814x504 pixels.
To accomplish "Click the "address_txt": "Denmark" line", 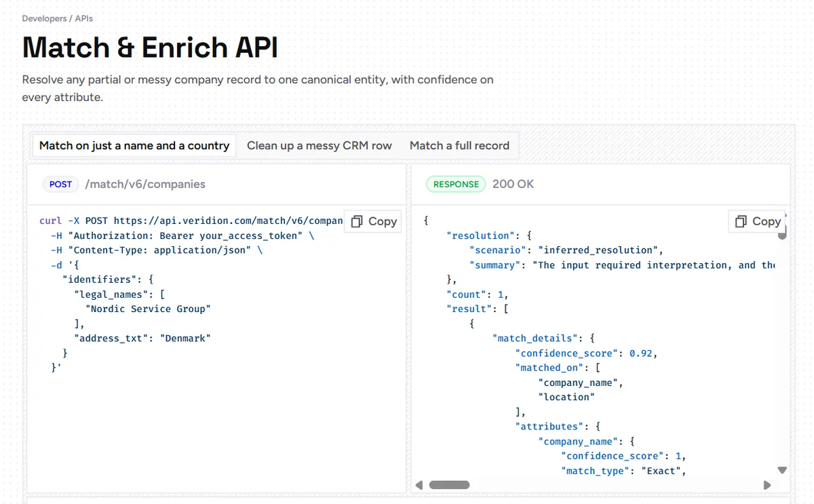I will 142,338.
